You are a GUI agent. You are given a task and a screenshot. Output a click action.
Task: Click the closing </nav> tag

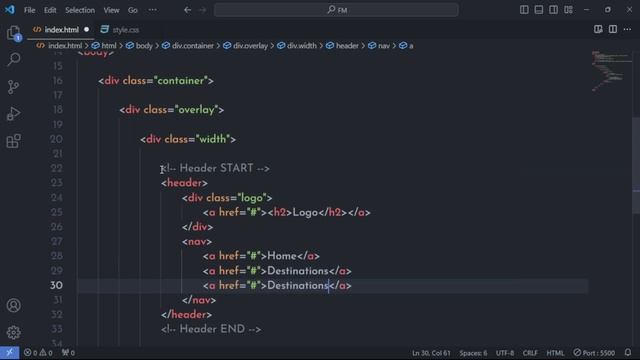pyautogui.click(x=199, y=300)
